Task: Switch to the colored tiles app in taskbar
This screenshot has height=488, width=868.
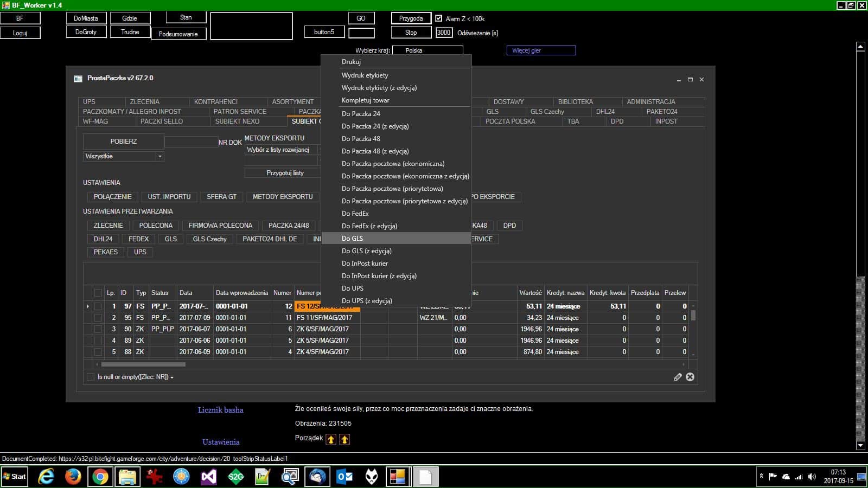Action: tap(398, 477)
